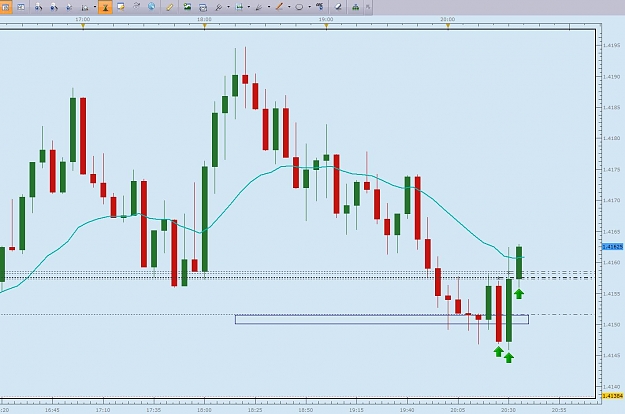Screen dimensions: 625x414
Task: Select the pointer cursor tool icon
Action: (259, 7)
